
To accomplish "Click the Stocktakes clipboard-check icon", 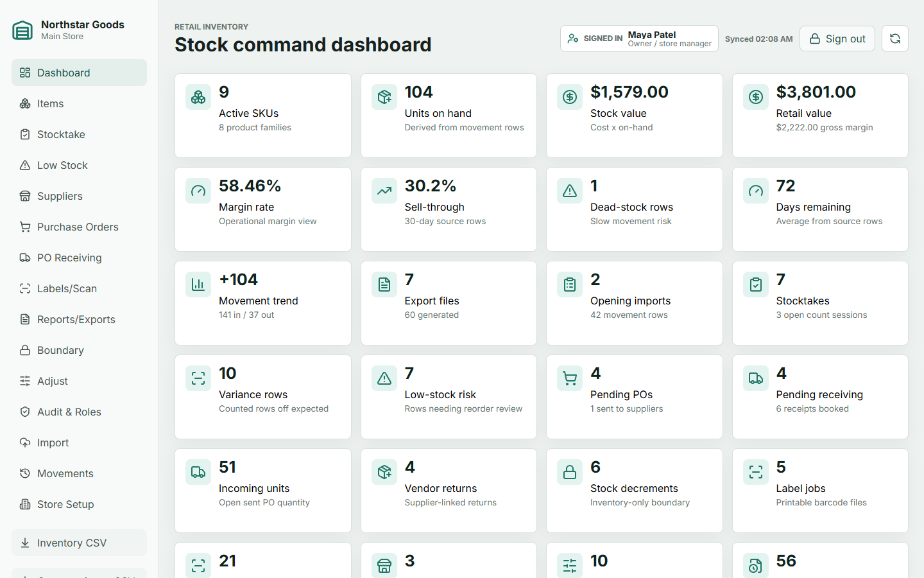I will pyautogui.click(x=756, y=285).
